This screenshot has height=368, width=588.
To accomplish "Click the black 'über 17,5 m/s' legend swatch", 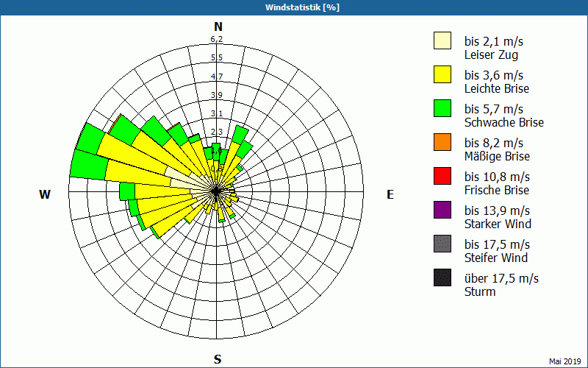I will (442, 277).
